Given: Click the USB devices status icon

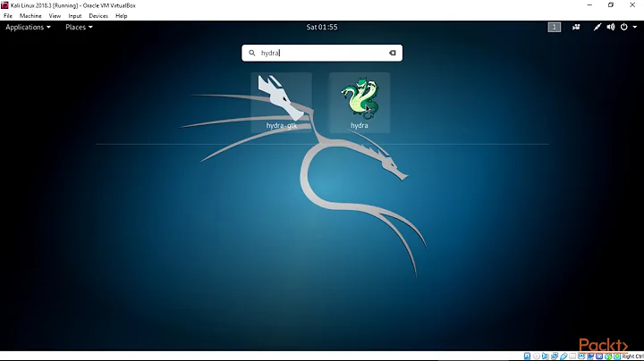Looking at the screenshot, I should click(563, 357).
